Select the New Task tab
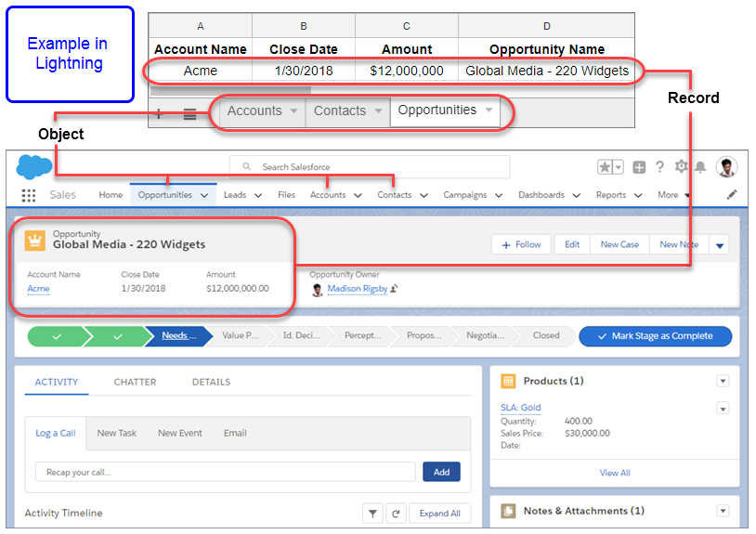Screen dimensions: 756x534 117,434
